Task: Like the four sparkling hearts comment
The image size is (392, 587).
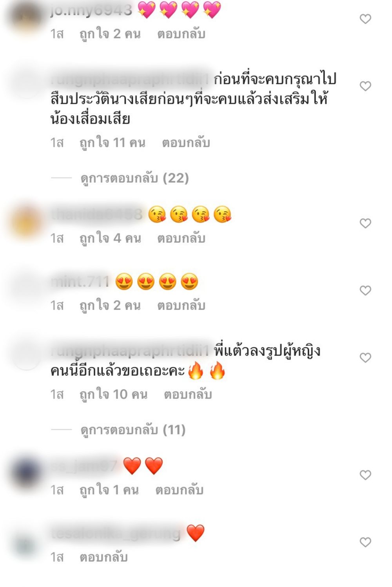Action: point(365,19)
